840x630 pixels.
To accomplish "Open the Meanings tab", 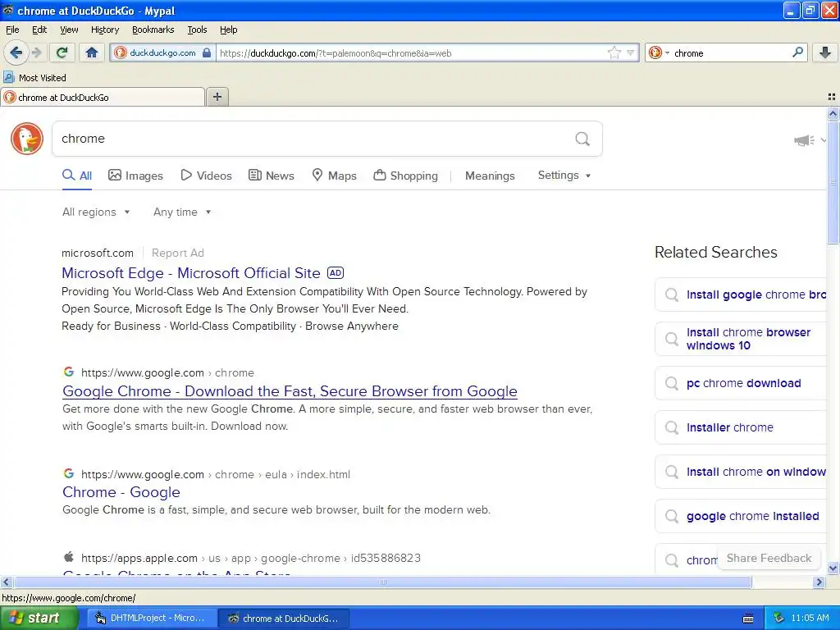I will pyautogui.click(x=490, y=176).
